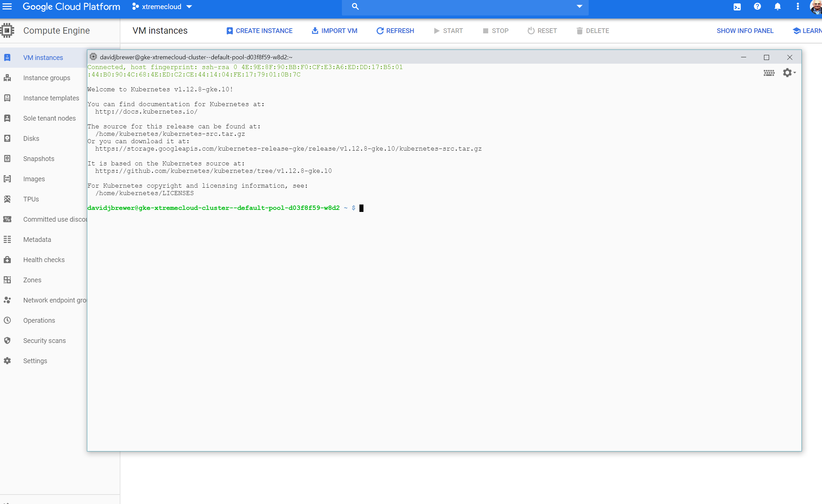Open Snapshots in the sidebar
822x504 pixels.
pos(39,159)
